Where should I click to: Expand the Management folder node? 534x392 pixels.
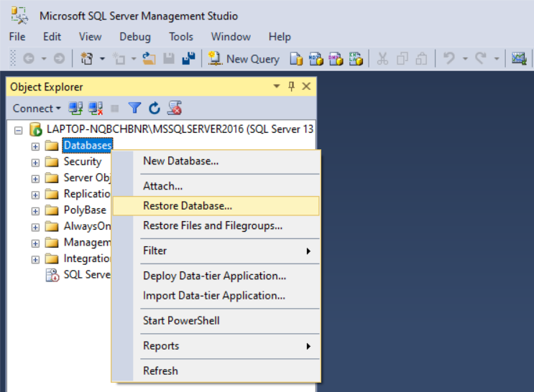pos(35,243)
